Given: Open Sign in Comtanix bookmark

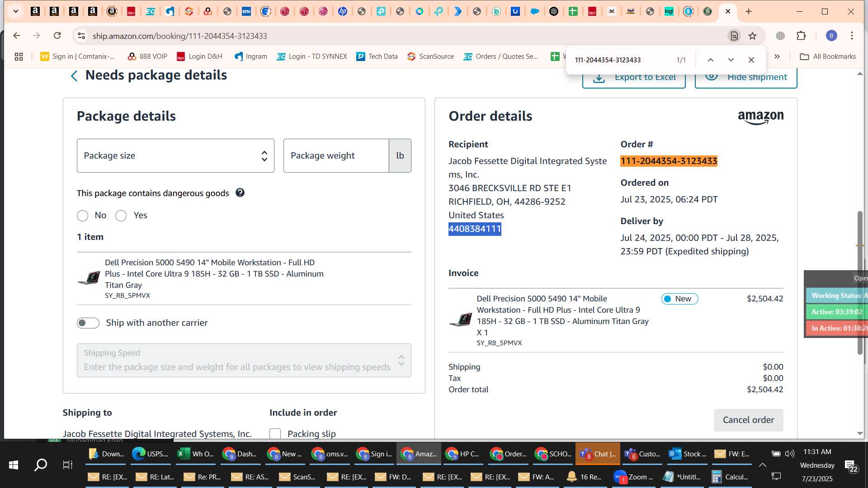Looking at the screenshot, I should [x=77, y=56].
